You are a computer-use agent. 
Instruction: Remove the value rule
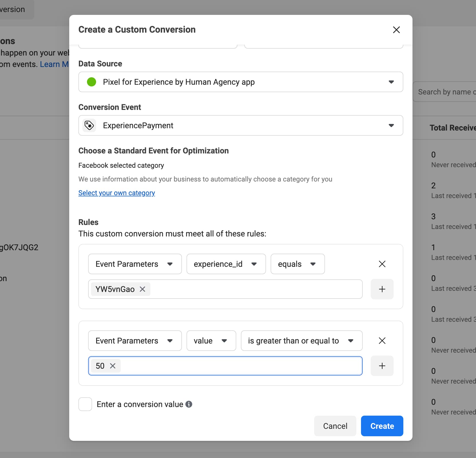pos(382,341)
